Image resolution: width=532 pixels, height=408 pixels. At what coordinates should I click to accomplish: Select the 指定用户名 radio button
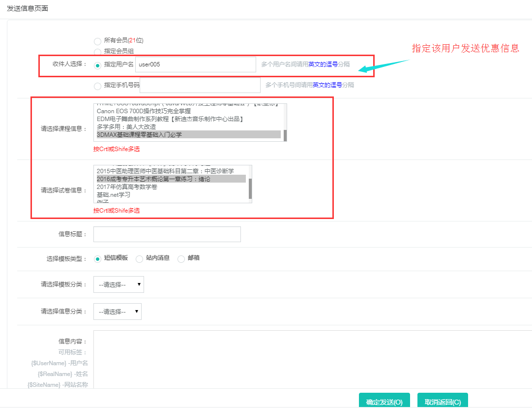(x=97, y=65)
